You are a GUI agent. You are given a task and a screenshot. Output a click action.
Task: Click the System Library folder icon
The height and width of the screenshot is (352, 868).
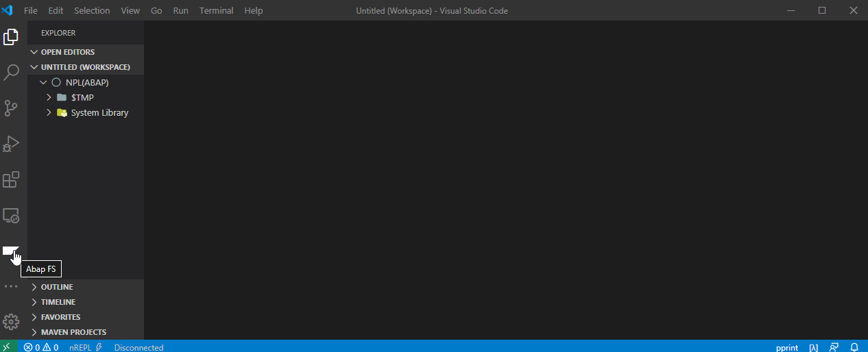pos(62,112)
